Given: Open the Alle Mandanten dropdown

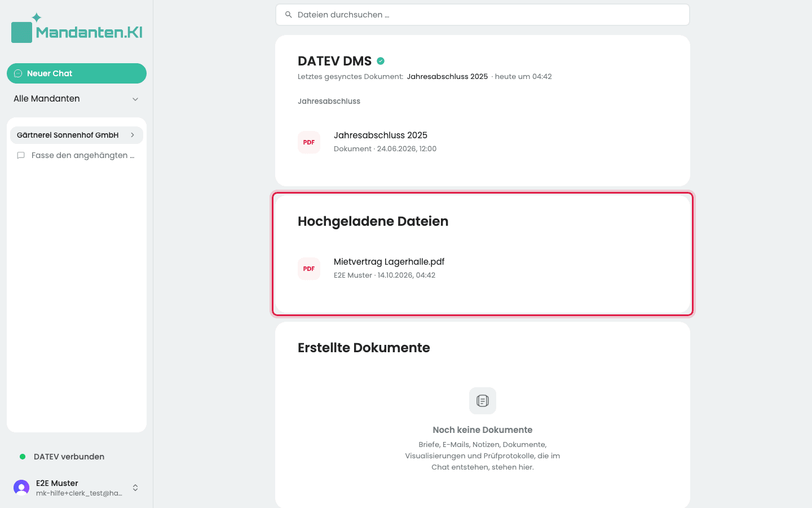Looking at the screenshot, I should pyautogui.click(x=77, y=99).
